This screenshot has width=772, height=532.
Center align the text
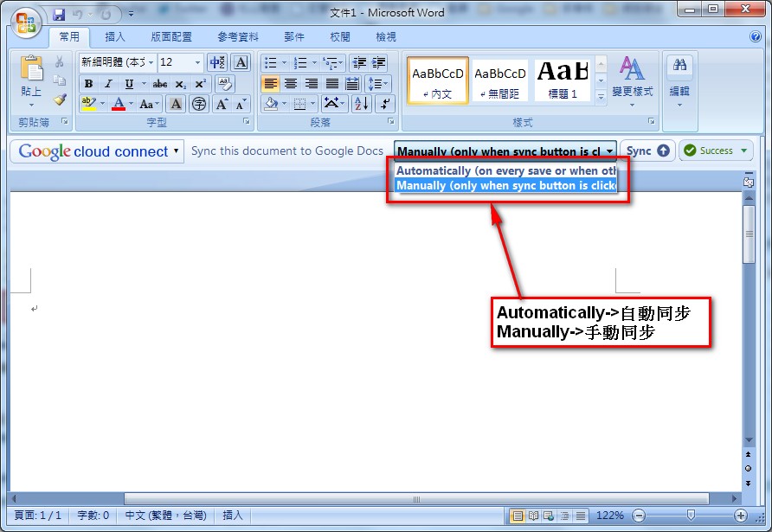click(291, 84)
